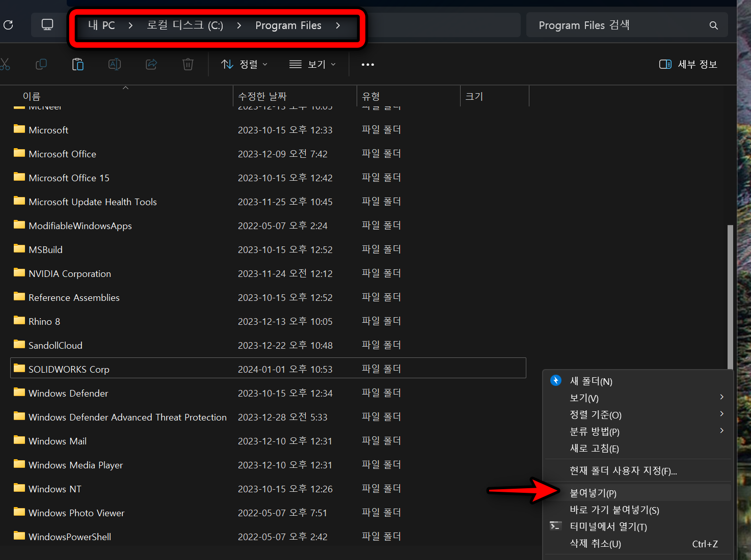
Task: Expand 정렬 기준(O) submenu
Action: click(638, 414)
